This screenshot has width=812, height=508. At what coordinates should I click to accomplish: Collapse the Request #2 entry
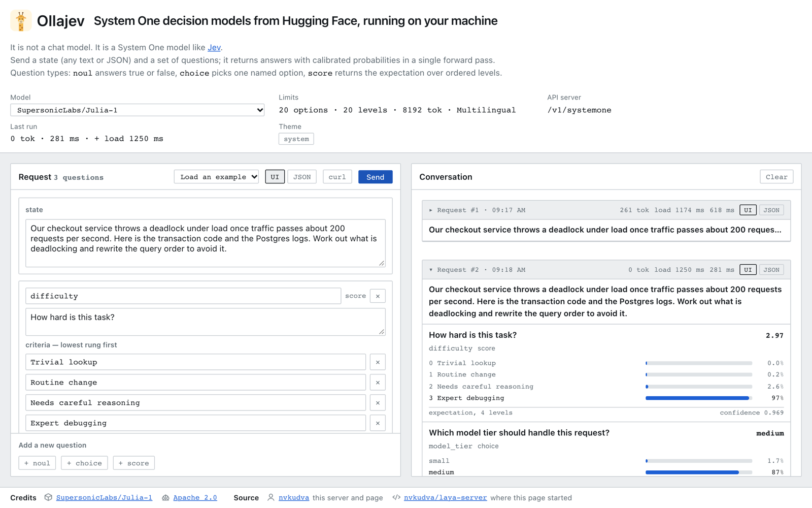pos(431,270)
